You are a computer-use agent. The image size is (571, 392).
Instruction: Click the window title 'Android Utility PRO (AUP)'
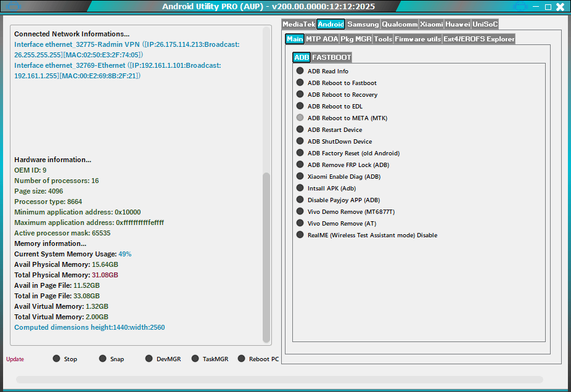[x=213, y=7]
